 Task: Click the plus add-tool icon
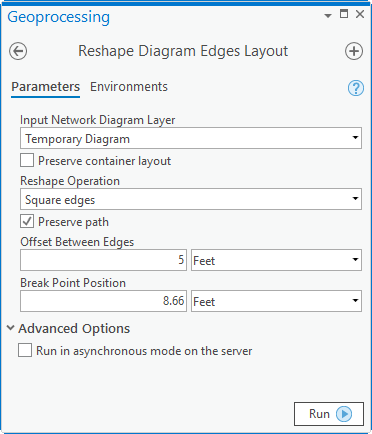(x=354, y=51)
